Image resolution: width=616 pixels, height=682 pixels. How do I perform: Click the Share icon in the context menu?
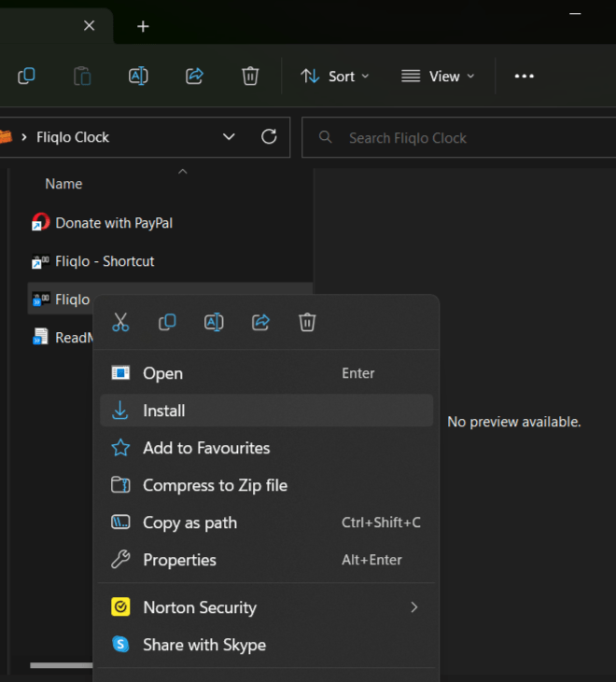click(260, 323)
